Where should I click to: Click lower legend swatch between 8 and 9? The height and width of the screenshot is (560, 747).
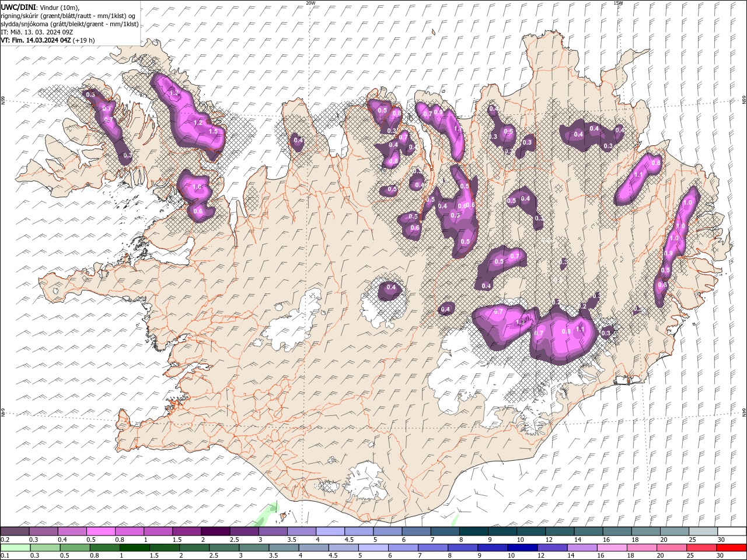point(462,548)
